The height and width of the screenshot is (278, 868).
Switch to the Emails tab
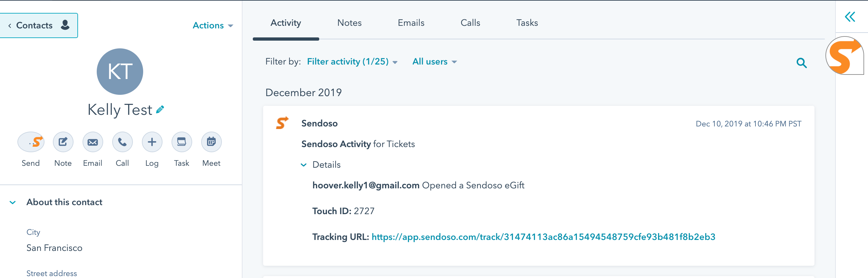point(411,23)
